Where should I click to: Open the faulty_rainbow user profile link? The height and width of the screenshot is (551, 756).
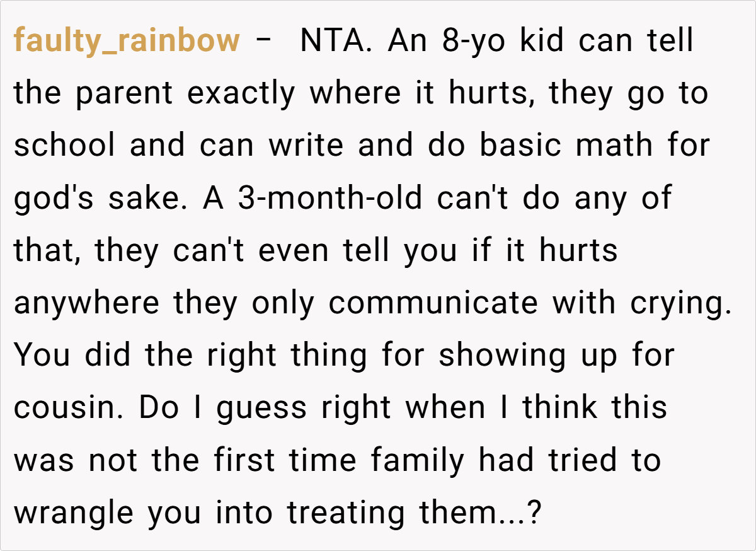click(127, 42)
